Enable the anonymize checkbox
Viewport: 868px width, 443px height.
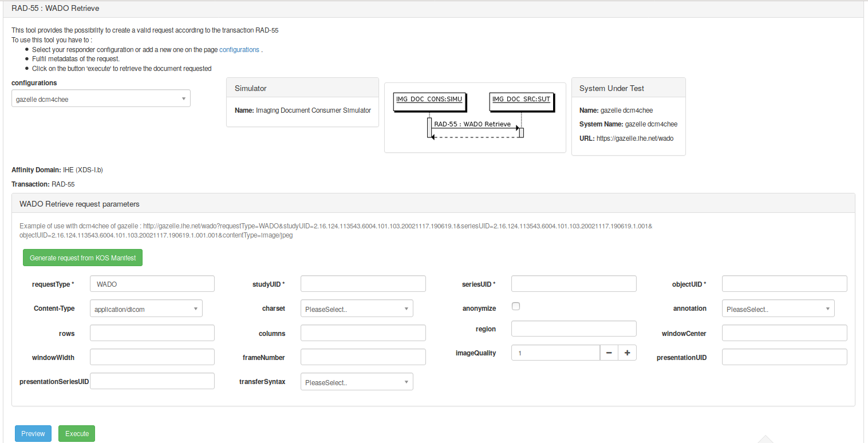(x=516, y=306)
